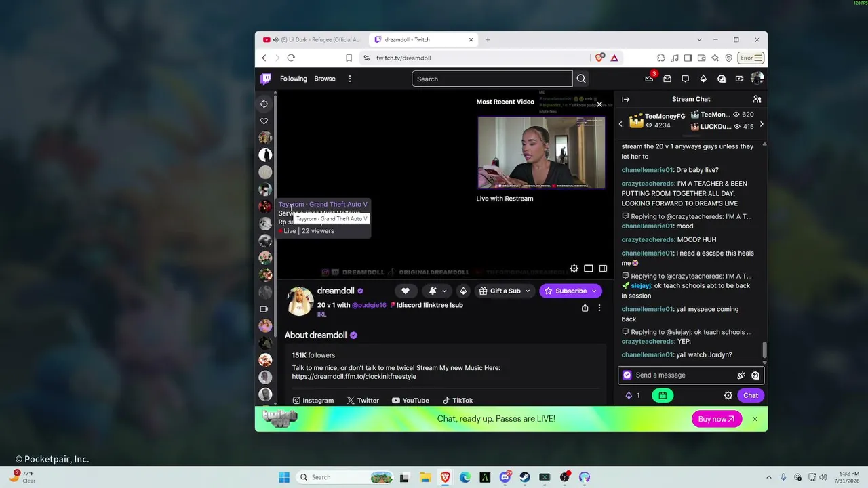868x488 pixels.
Task: Open the dreamdoll YouTube link
Action: coord(410,401)
